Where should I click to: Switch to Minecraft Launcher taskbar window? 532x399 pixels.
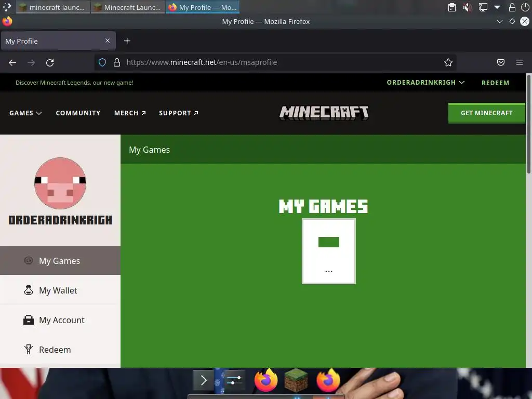click(x=128, y=7)
